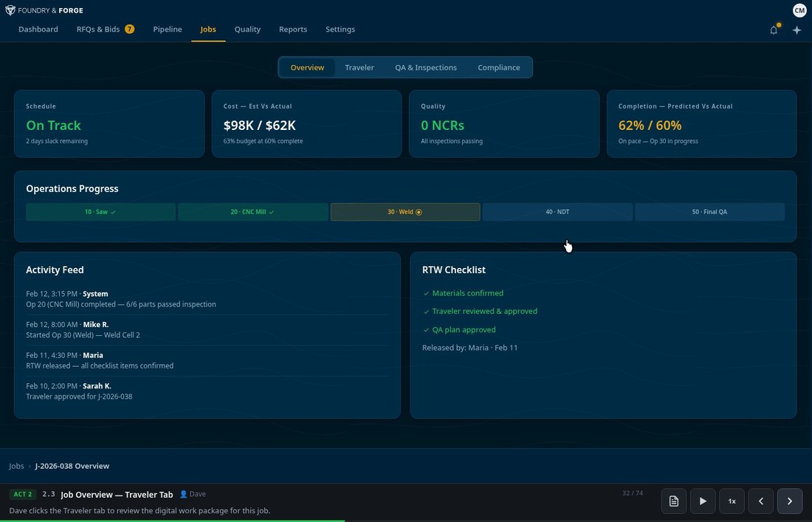Toggle the QA plan approved item
The width and height of the screenshot is (812, 522).
(464, 329)
